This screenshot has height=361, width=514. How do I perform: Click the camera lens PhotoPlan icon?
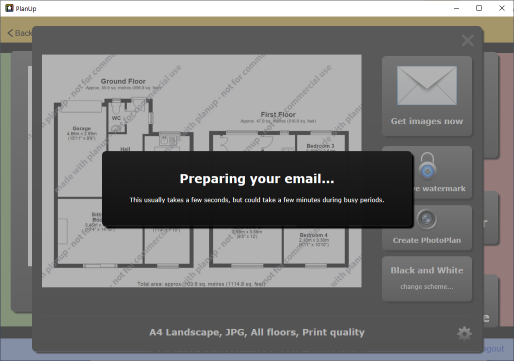pyautogui.click(x=426, y=219)
